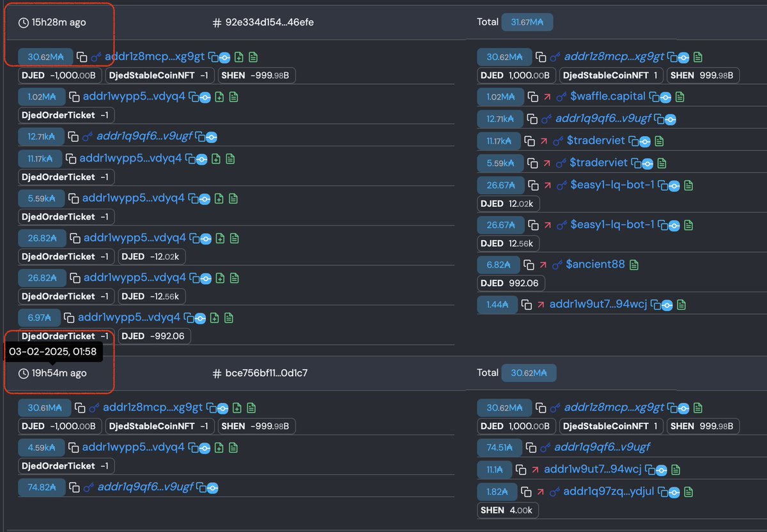
Task: Click red arrow icon in the 11.1₳ row
Action: tap(536, 470)
